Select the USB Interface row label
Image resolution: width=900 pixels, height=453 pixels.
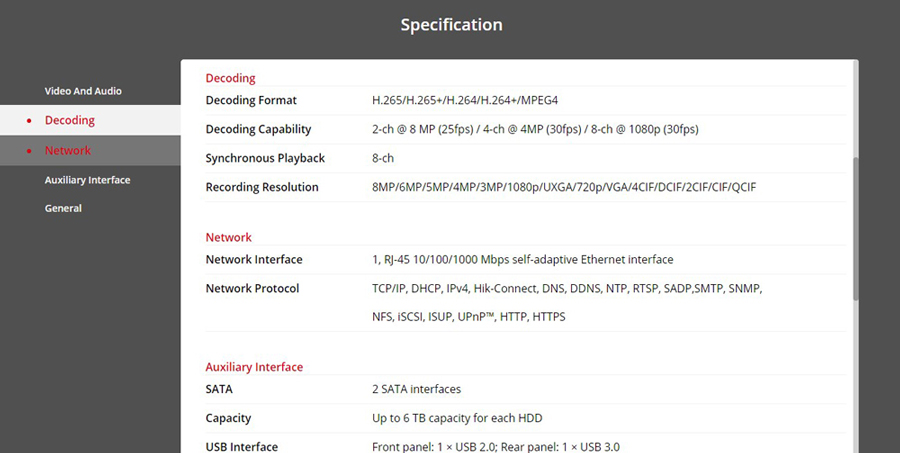(242, 446)
